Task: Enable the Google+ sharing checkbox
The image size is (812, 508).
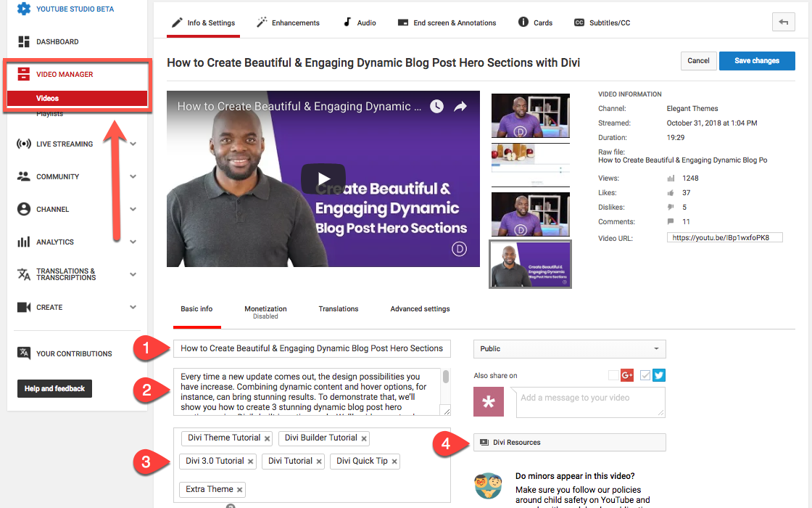Action: (x=613, y=375)
